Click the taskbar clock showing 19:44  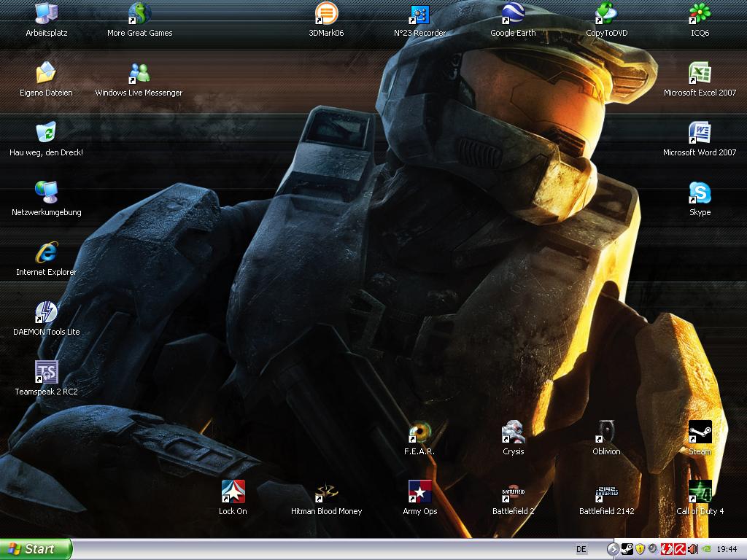point(727,549)
